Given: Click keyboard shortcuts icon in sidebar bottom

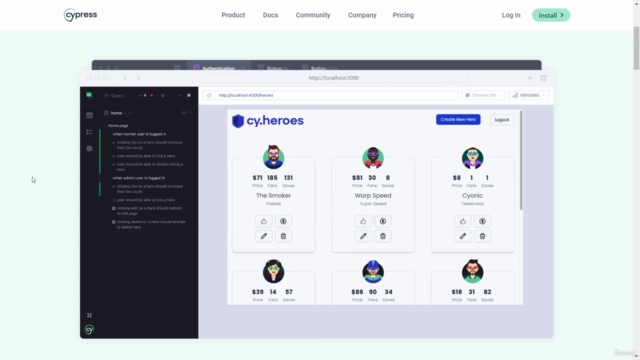Looking at the screenshot, I should click(89, 316).
